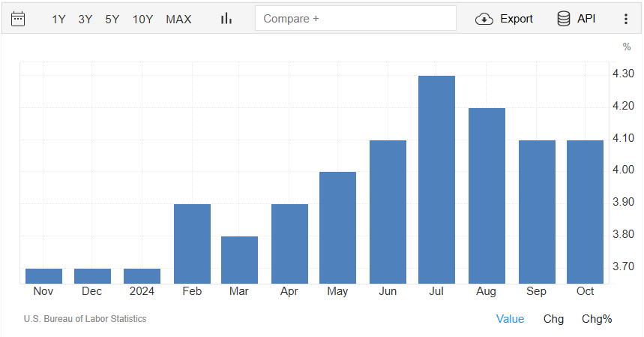Click the April bar in chart
Image resolution: width=644 pixels, height=337 pixels.
pyautogui.click(x=289, y=244)
